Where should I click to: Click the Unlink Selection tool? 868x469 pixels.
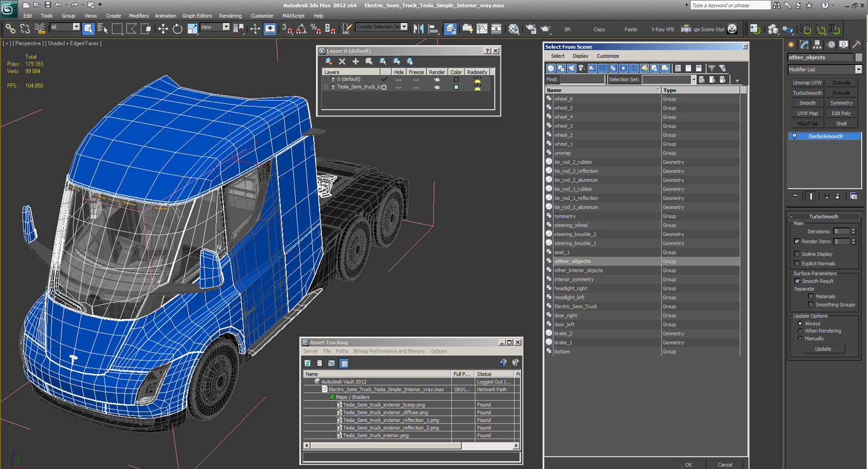pyautogui.click(x=25, y=28)
